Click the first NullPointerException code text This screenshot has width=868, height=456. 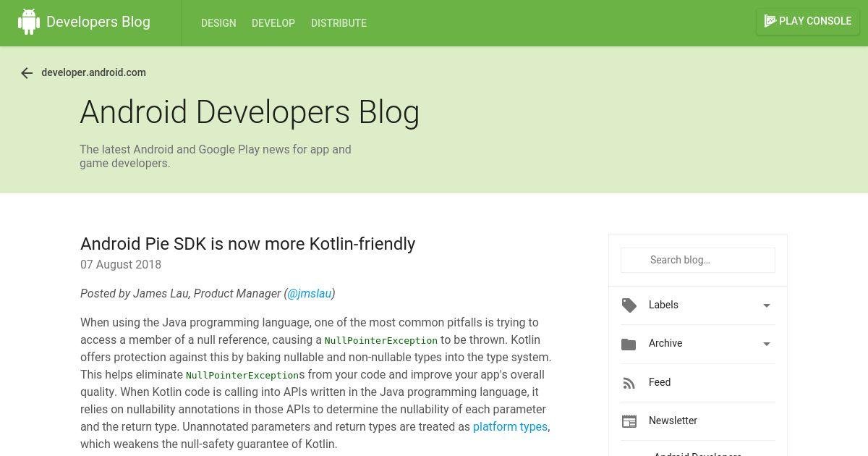pyautogui.click(x=381, y=340)
